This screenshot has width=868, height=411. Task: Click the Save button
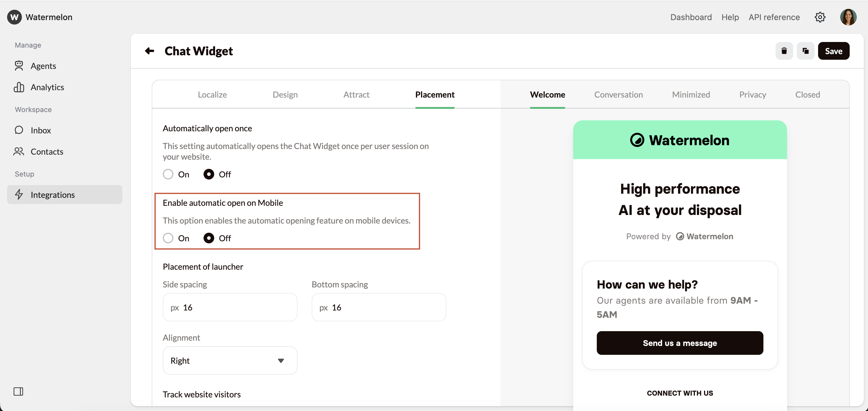pyautogui.click(x=834, y=51)
